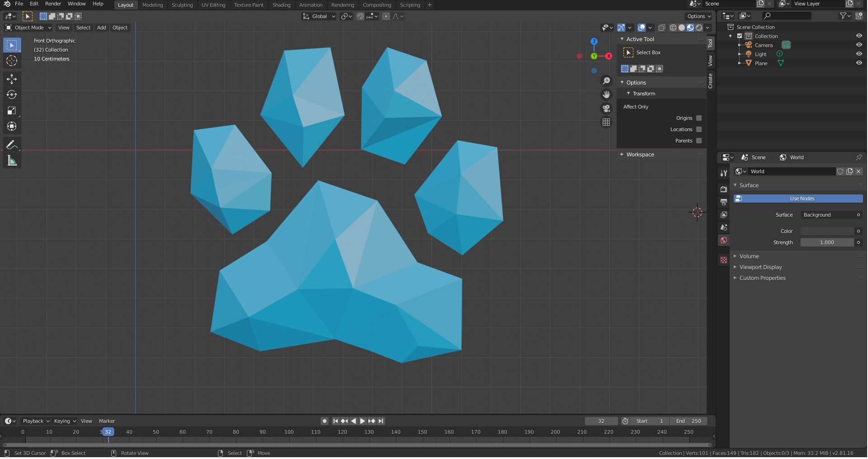Enable the Locations checkbox under Affect Only

pos(699,129)
